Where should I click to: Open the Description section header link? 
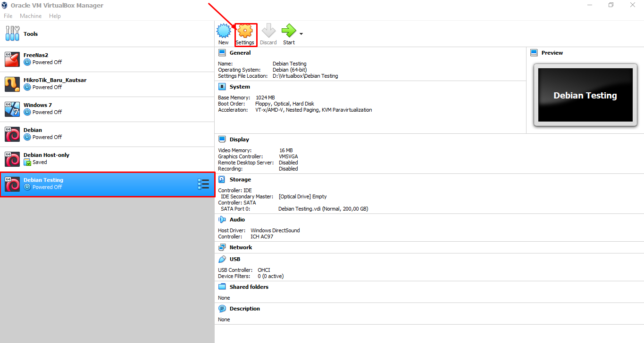point(245,309)
